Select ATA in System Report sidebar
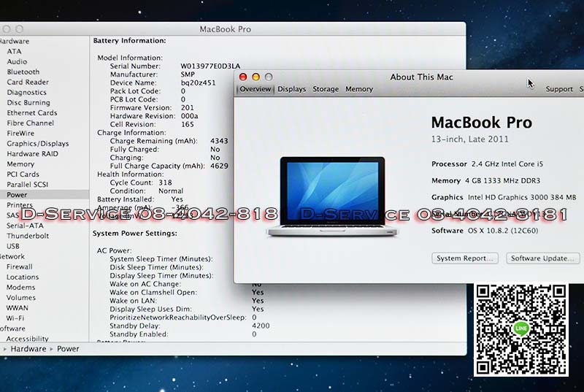This screenshot has width=584, height=392. tap(14, 51)
